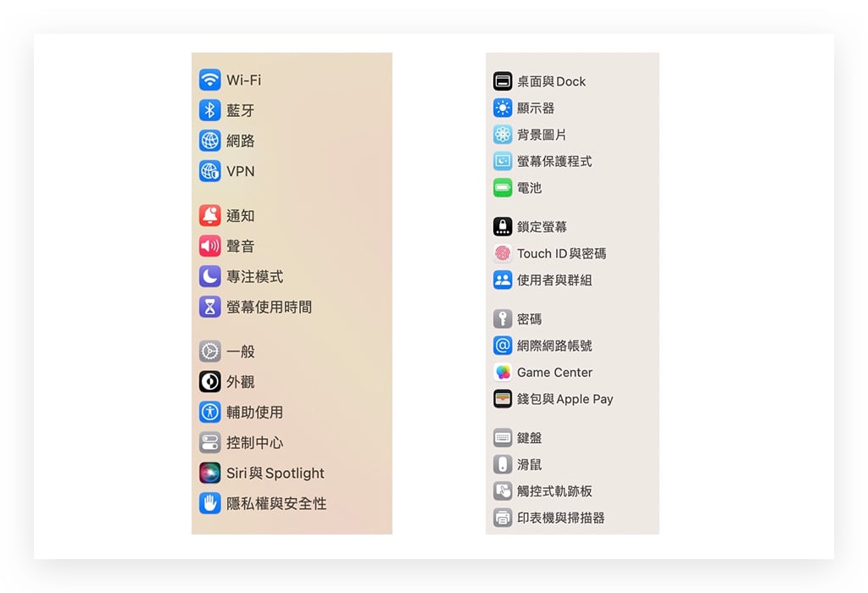Select the 滑鼠 text label
This screenshot has height=593, width=868.
point(529,465)
